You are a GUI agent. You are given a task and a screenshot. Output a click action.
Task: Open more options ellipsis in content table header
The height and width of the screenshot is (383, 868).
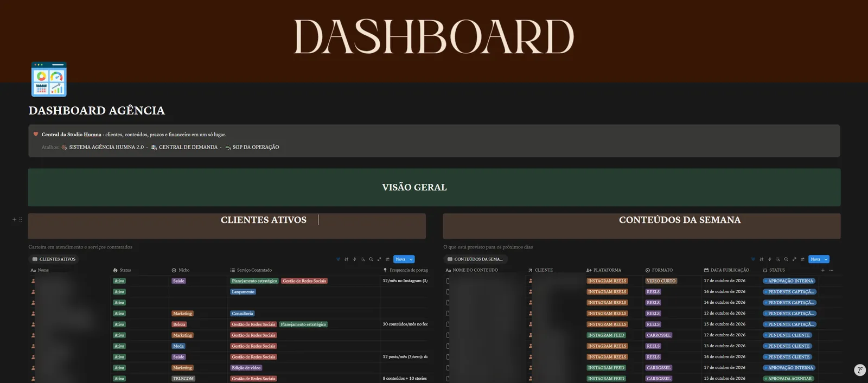click(831, 270)
